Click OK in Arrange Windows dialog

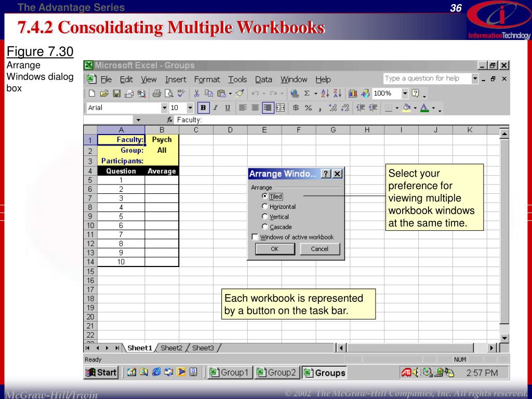pos(275,249)
